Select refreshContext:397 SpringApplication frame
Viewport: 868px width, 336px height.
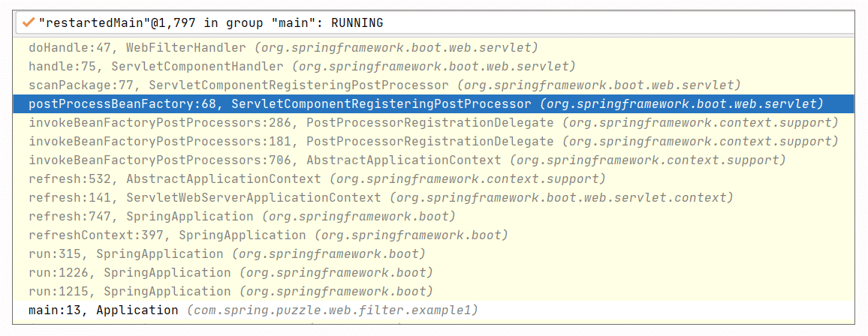(x=436, y=235)
